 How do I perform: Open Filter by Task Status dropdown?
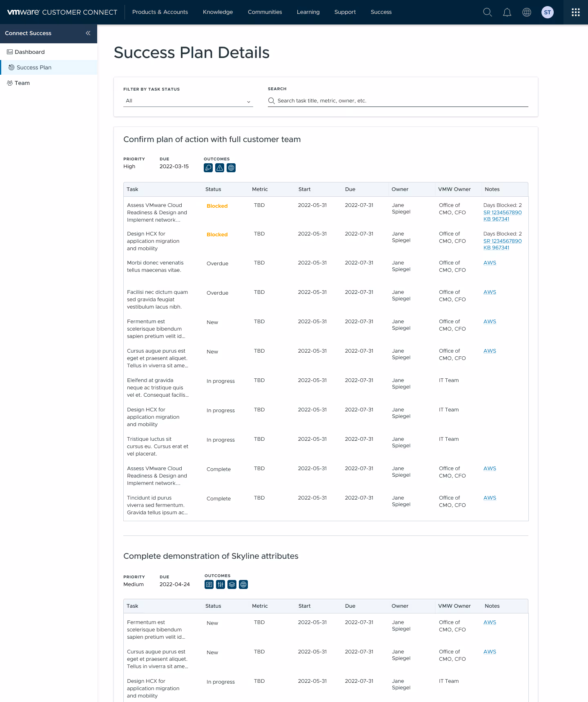(188, 101)
